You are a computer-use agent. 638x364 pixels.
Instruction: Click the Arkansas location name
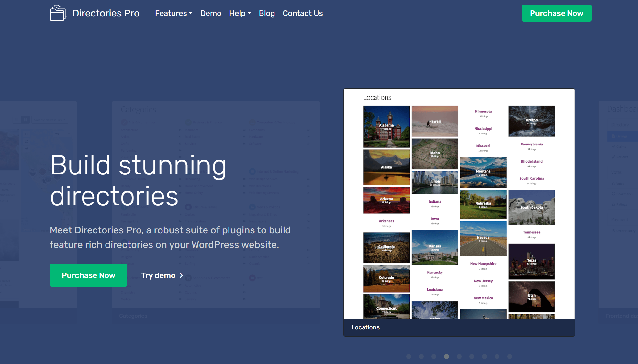click(x=386, y=221)
